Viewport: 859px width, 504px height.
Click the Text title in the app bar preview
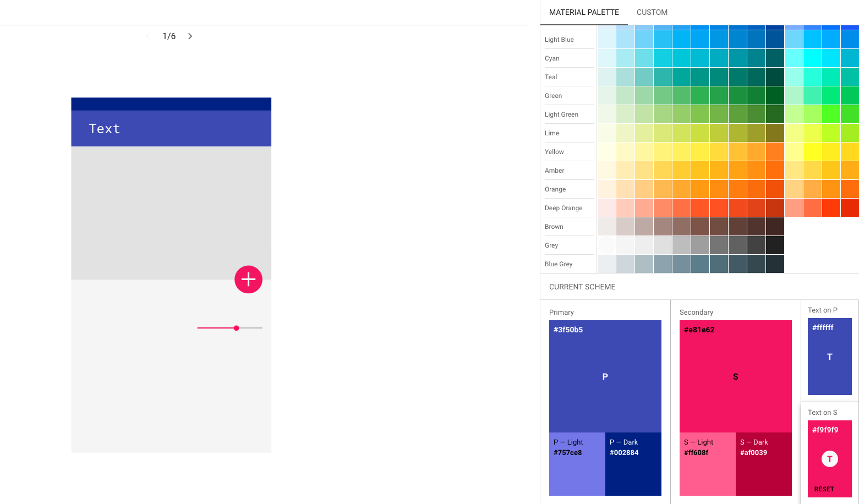click(104, 128)
